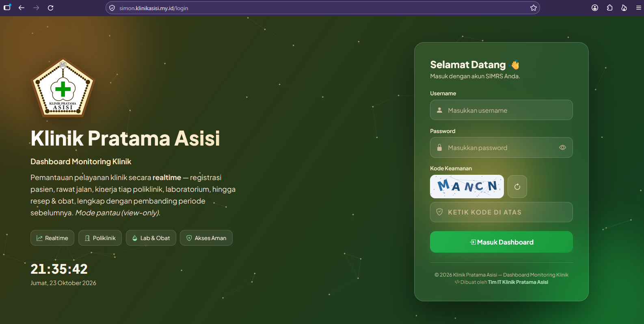Image resolution: width=644 pixels, height=324 pixels.
Task: Click the Poliklinik feature chip
Action: pos(100,238)
